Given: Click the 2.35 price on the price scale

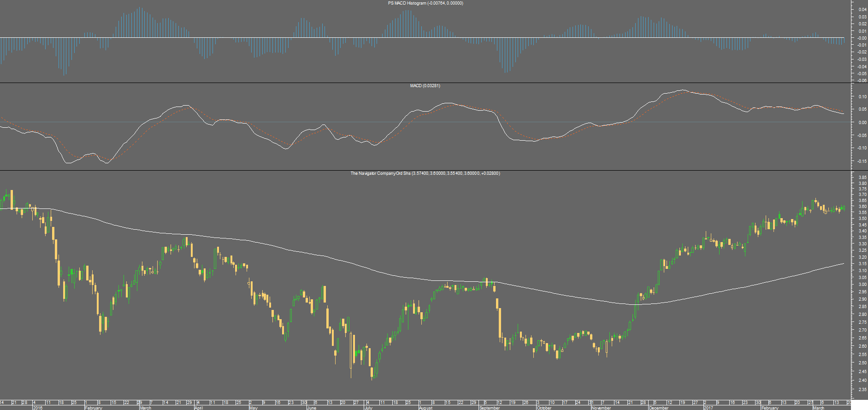Looking at the screenshot, I should point(862,390).
